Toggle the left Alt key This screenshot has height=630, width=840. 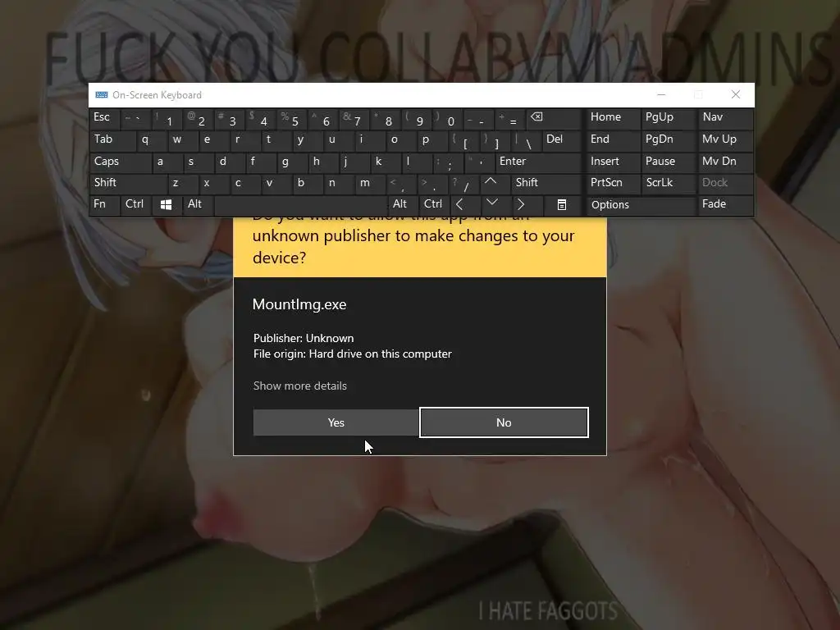(197, 205)
